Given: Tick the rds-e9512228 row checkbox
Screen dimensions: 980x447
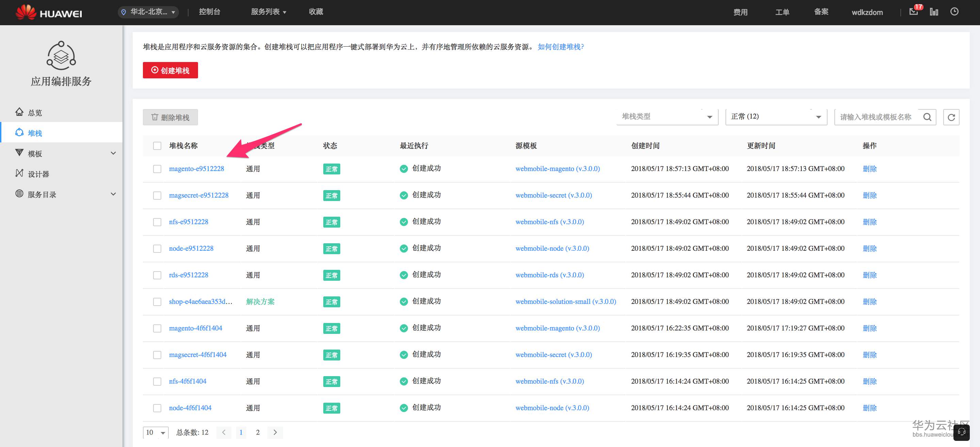Looking at the screenshot, I should click(157, 275).
